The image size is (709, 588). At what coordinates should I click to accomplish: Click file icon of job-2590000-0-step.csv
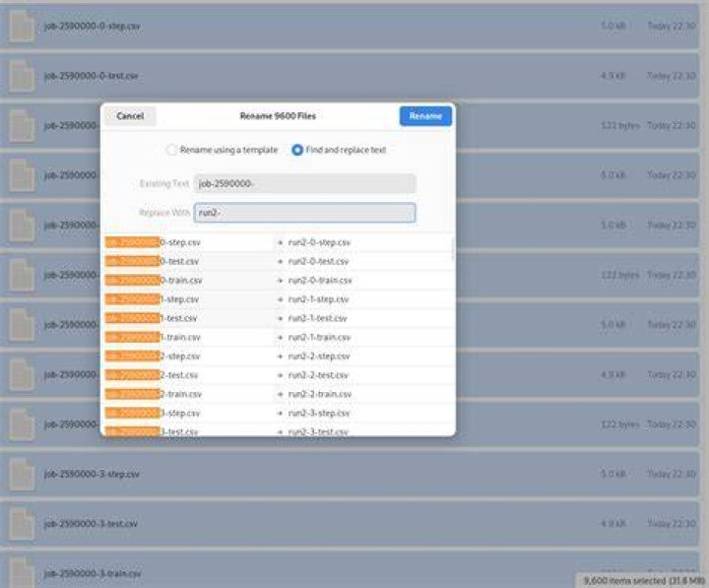coord(22,26)
